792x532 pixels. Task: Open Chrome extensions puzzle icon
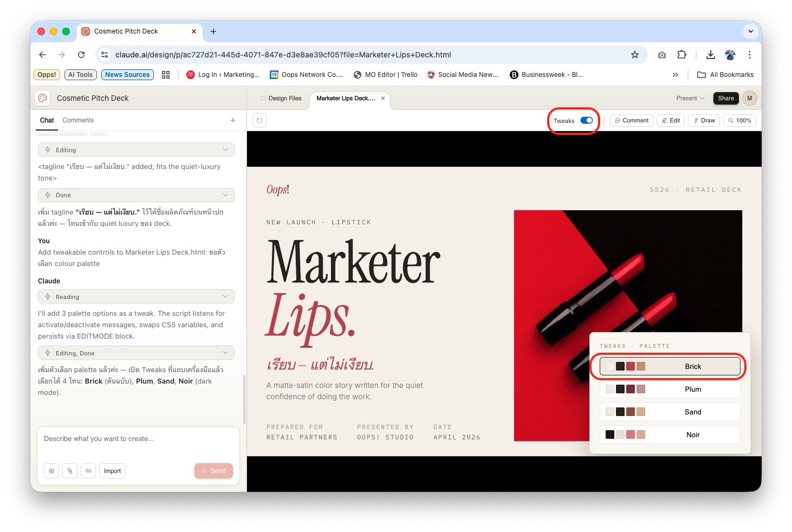681,55
